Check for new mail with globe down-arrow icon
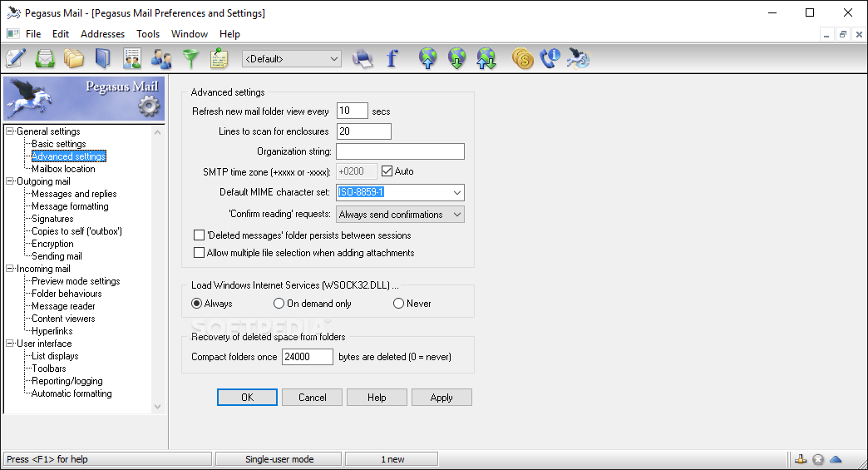The height and width of the screenshot is (470, 868). (x=456, y=58)
